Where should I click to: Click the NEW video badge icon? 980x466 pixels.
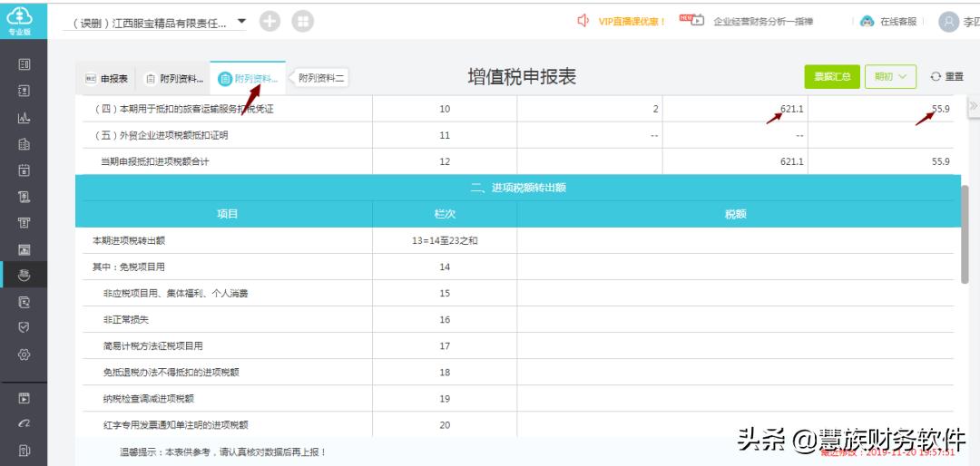(x=691, y=20)
